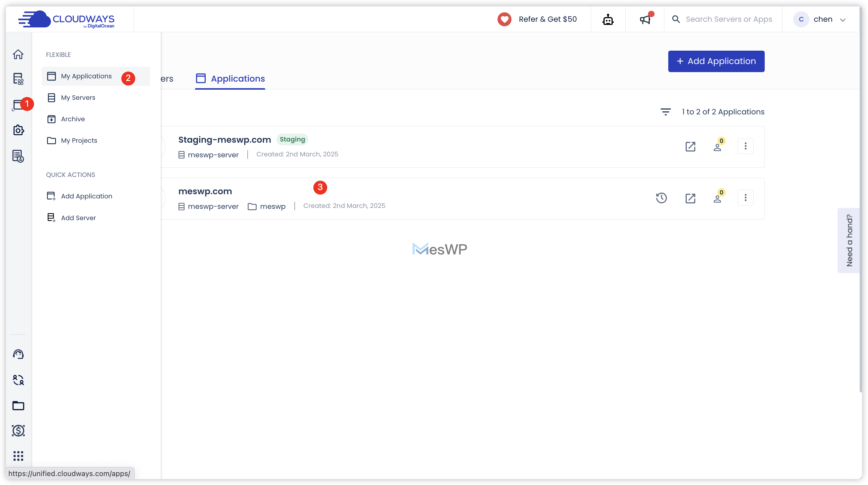Click the history clock icon for meswp.com
The width and height of the screenshot is (868, 485).
[x=661, y=198]
